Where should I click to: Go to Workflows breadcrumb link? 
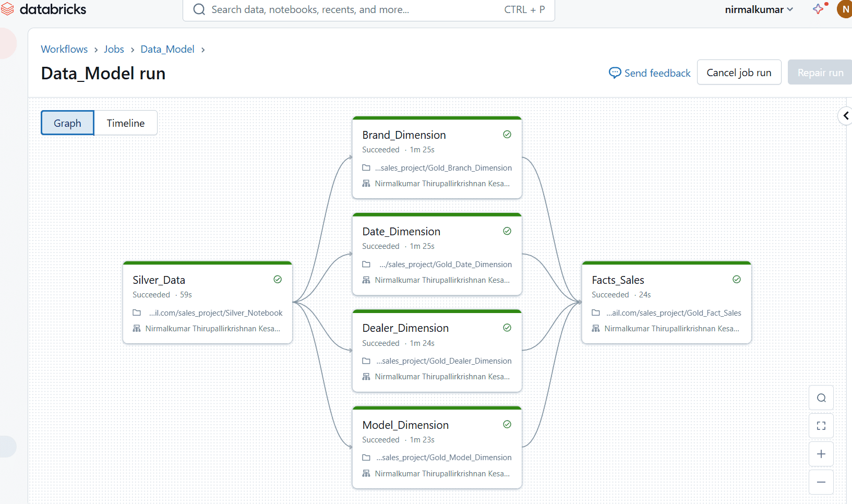tap(64, 49)
